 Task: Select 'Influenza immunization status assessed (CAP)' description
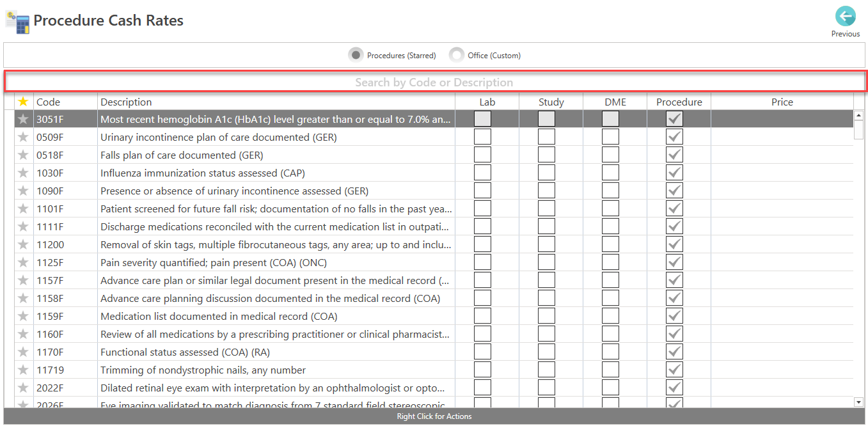pos(203,173)
